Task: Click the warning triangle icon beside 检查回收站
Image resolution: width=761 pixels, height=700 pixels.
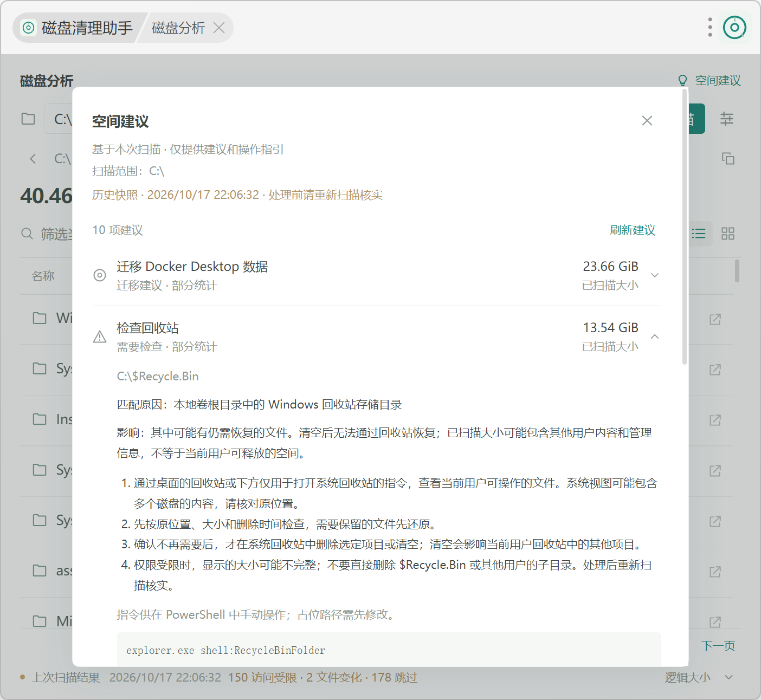Action: click(x=100, y=337)
